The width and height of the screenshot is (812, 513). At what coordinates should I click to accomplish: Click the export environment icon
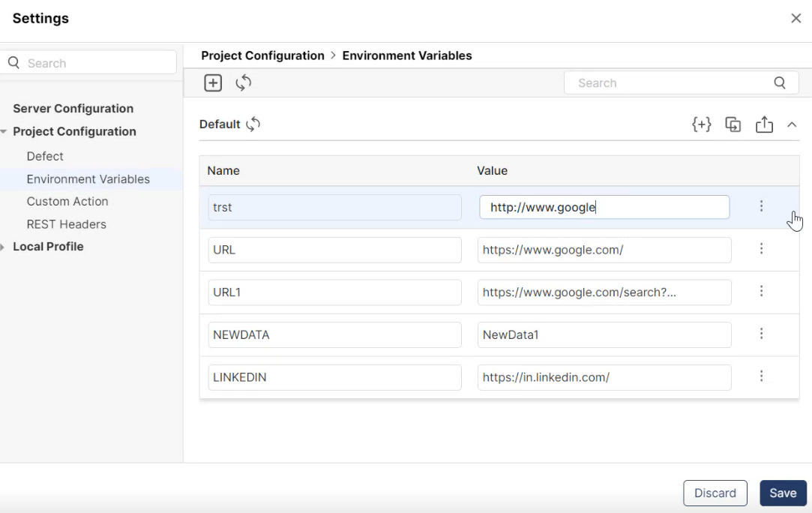[763, 124]
